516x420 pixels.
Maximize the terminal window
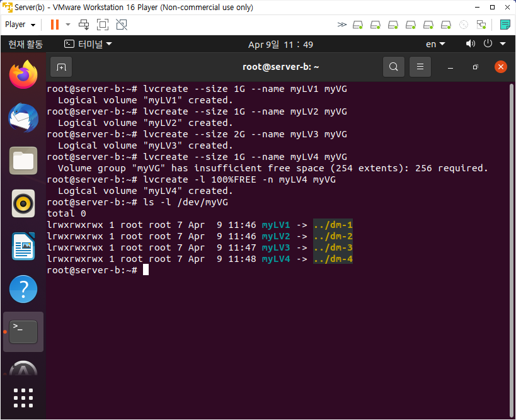pyautogui.click(x=475, y=67)
